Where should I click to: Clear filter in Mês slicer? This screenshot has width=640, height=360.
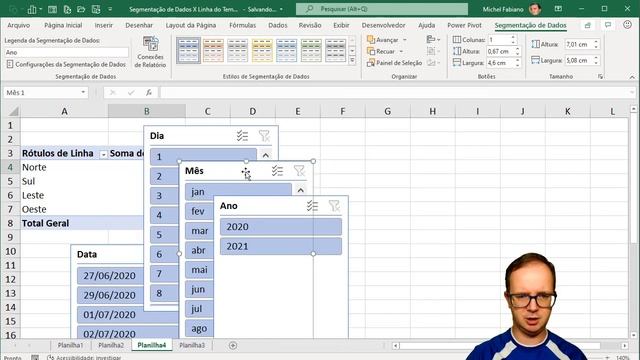coord(299,171)
